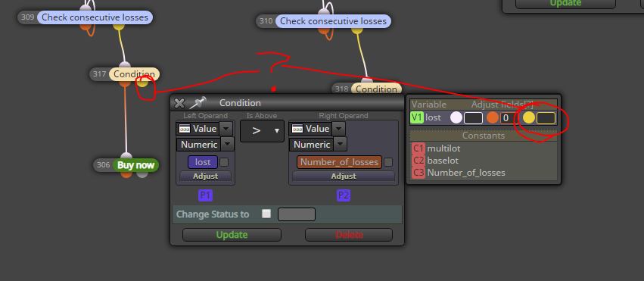Click the input connector atop node 317

pos(125,65)
